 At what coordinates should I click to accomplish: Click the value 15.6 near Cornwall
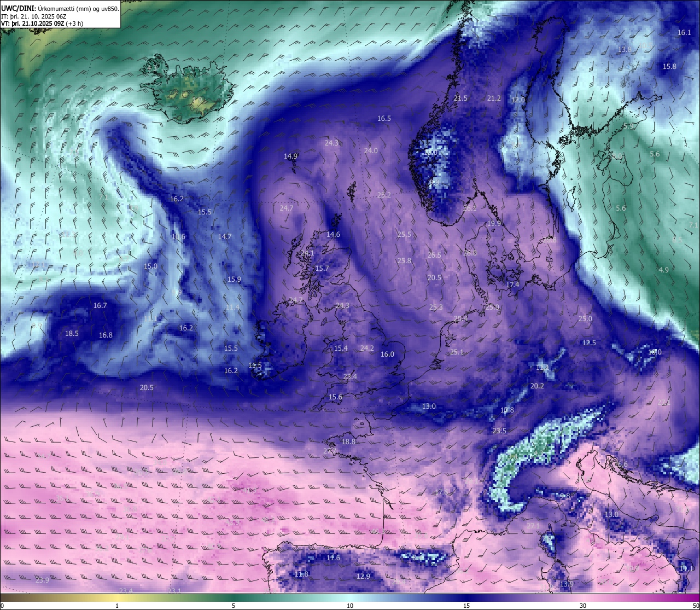[x=335, y=397]
